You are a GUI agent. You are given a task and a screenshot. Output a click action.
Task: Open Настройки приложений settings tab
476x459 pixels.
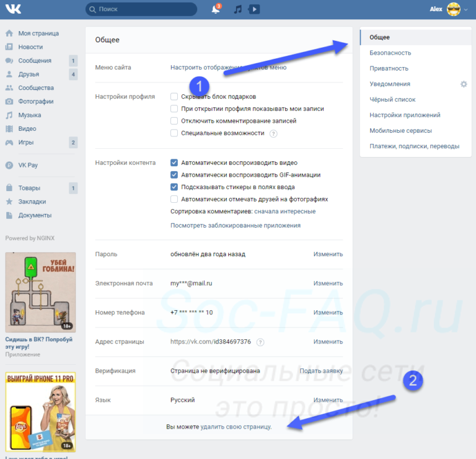pyautogui.click(x=416, y=115)
